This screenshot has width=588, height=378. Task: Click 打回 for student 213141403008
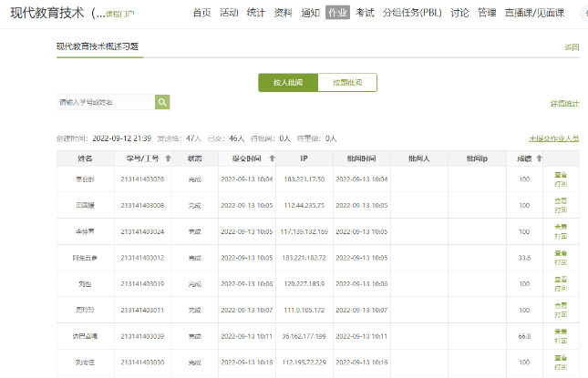click(561, 209)
